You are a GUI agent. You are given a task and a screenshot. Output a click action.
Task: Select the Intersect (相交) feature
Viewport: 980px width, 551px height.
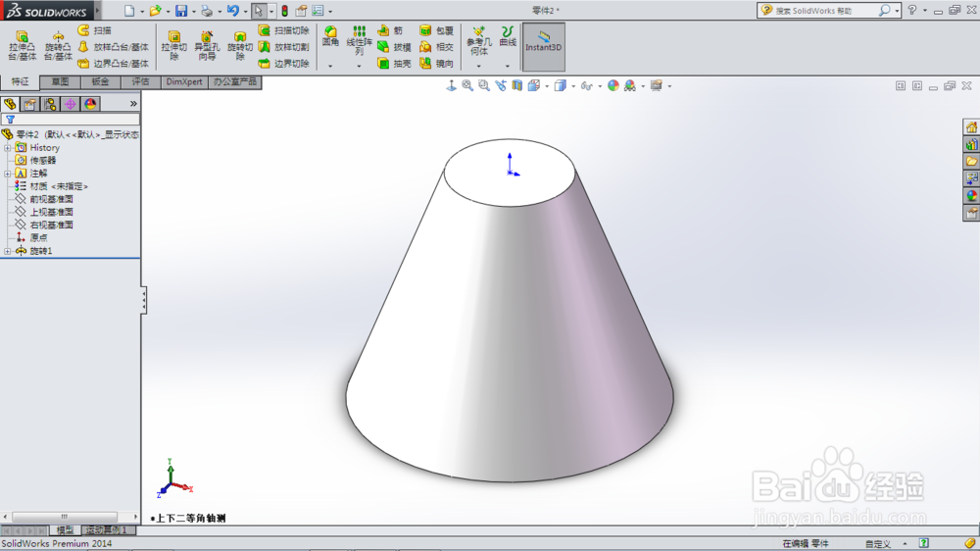point(436,47)
